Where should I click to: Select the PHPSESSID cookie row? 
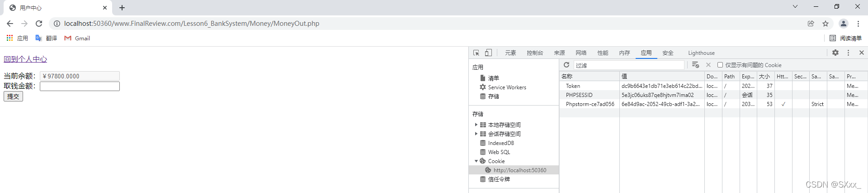point(713,95)
